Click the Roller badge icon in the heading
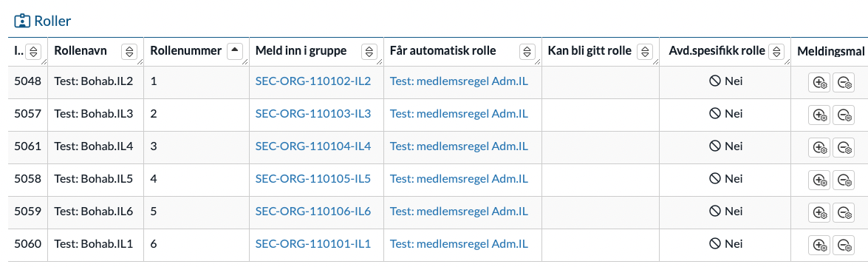This screenshot has width=868, height=267. click(21, 21)
